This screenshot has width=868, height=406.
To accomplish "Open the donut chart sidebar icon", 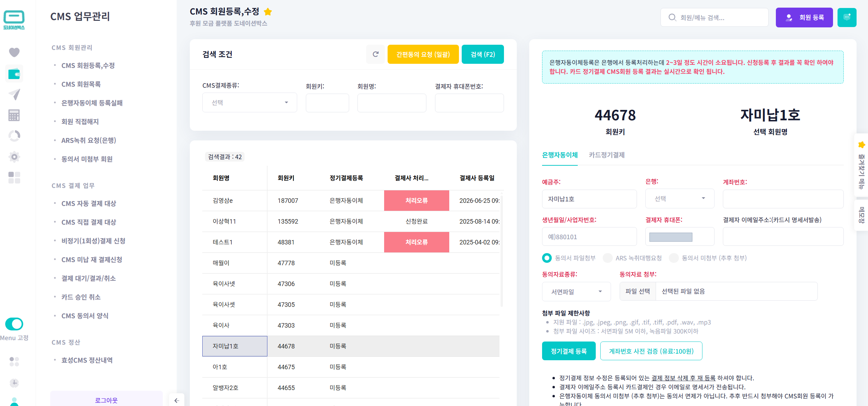I will (x=14, y=136).
